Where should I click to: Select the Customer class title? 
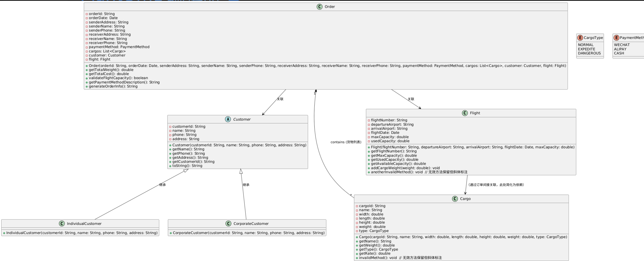(242, 119)
